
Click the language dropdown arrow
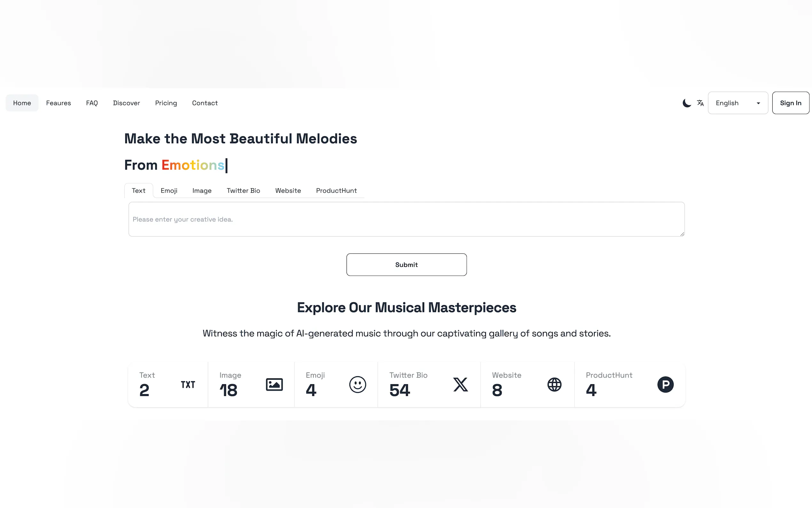(758, 103)
